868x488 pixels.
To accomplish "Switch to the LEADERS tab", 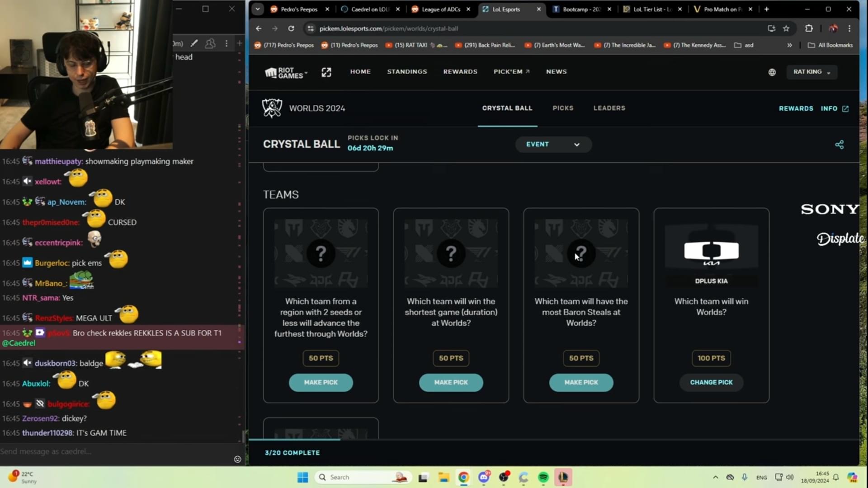I will pyautogui.click(x=609, y=108).
